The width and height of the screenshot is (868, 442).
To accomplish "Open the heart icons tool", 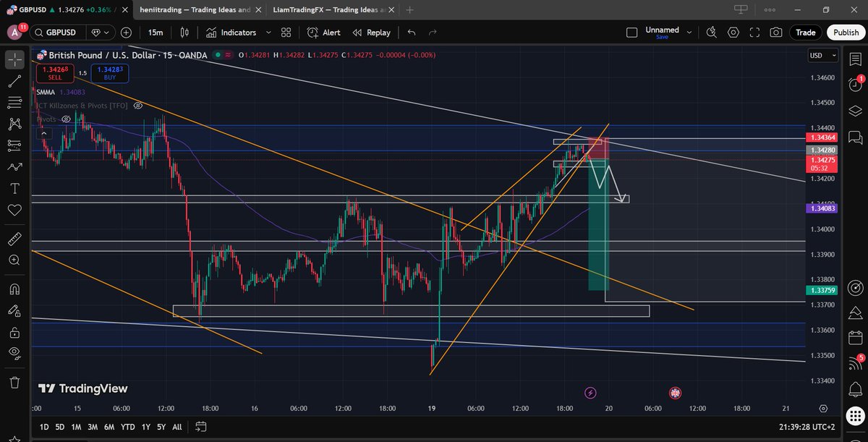I will point(14,210).
